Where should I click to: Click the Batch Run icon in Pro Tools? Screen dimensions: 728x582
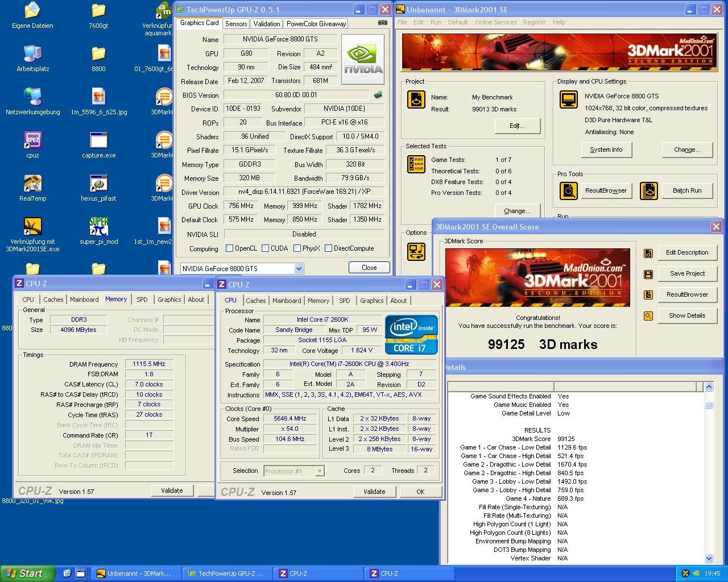649,191
